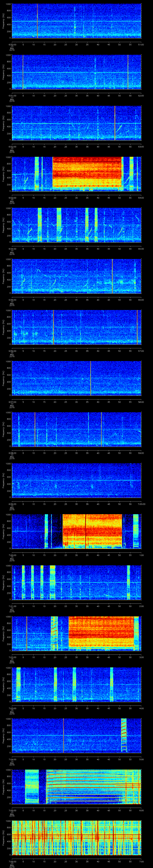The width and height of the screenshot is (153, 868).
Task: Click the 7:00:00 start timestamp label
Action: coord(12,555)
